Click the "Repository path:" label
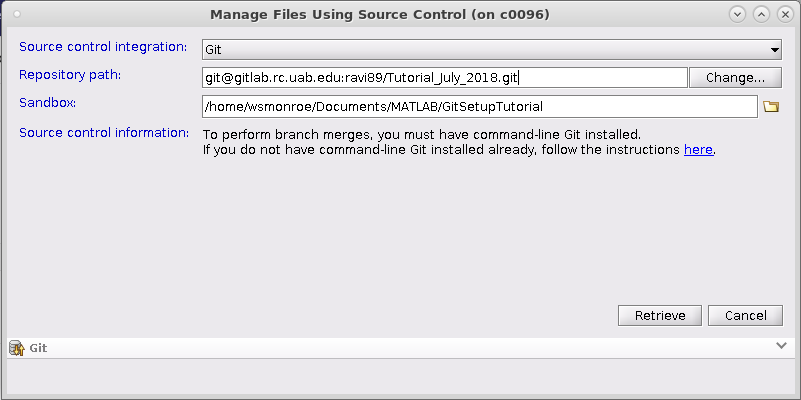 coord(70,75)
